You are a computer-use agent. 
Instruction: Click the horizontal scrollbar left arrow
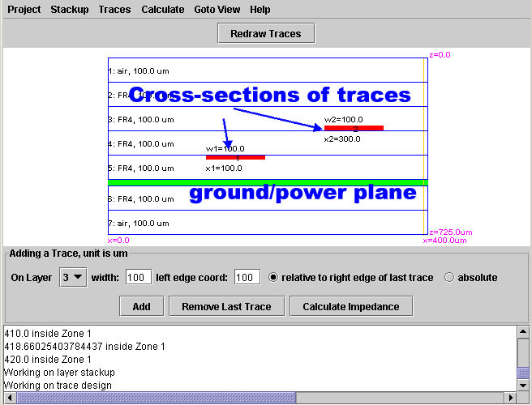[11, 398]
